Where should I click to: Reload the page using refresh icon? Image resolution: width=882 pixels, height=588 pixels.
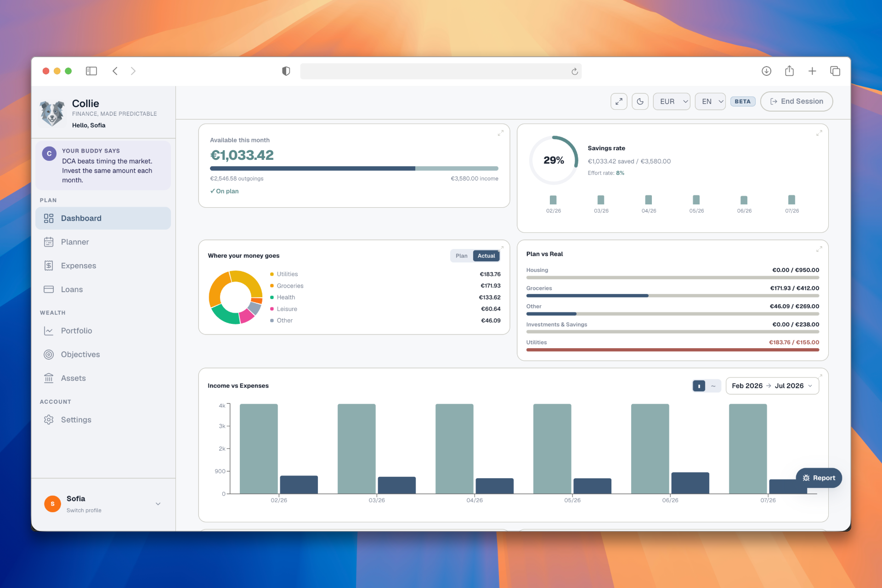tap(575, 71)
